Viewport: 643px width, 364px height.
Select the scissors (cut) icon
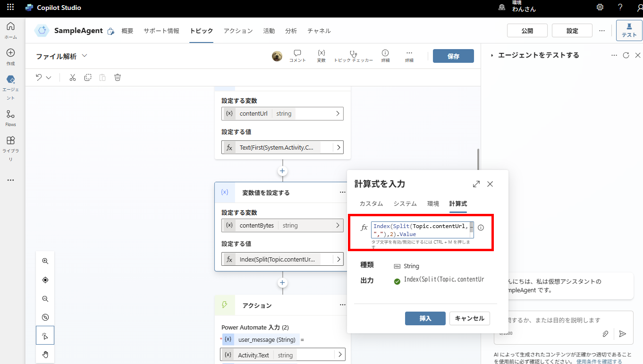pyautogui.click(x=73, y=77)
